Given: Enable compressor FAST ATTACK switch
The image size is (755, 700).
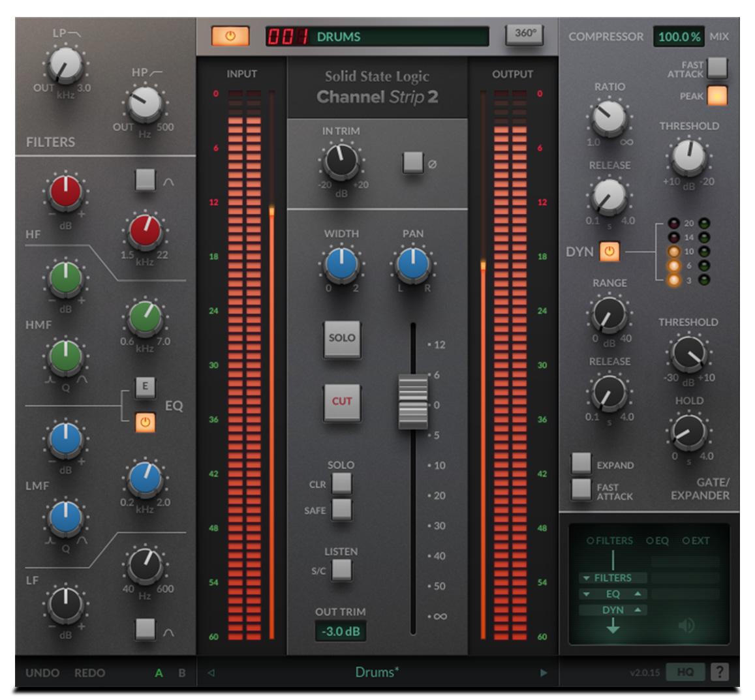Looking at the screenshot, I should click(x=717, y=67).
